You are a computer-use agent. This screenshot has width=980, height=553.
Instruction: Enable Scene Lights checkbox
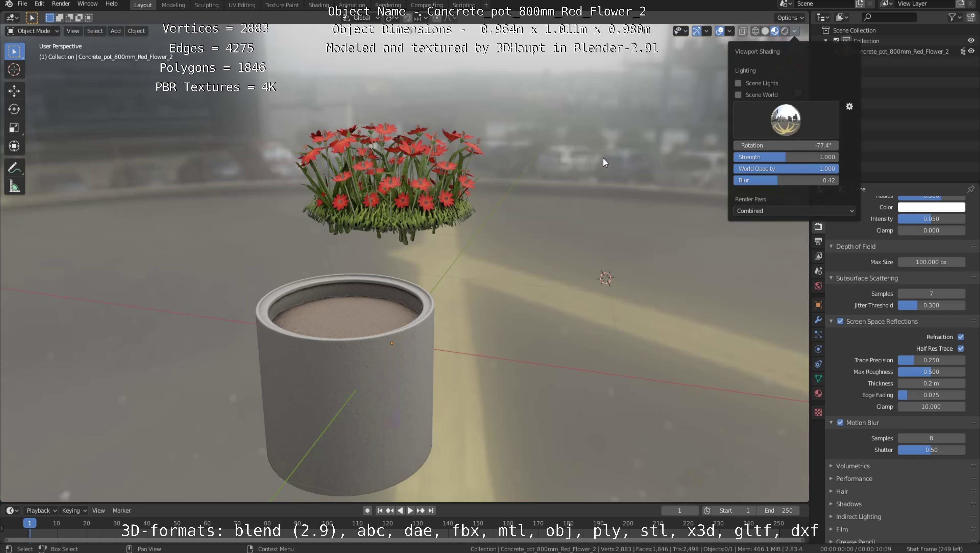738,83
